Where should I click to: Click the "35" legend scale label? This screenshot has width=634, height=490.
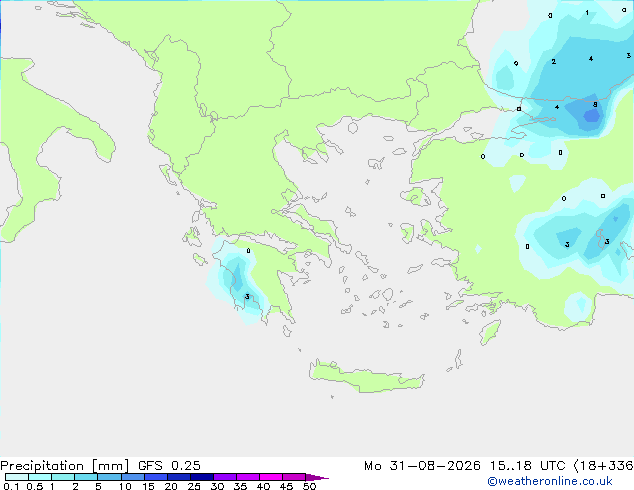click(240, 486)
